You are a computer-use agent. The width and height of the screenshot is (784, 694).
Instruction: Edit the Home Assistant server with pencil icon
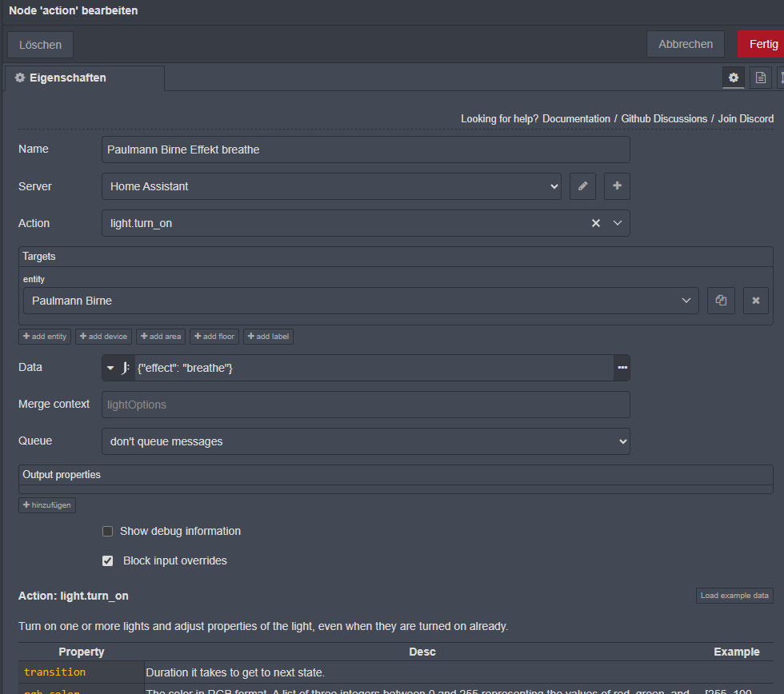[x=582, y=186]
